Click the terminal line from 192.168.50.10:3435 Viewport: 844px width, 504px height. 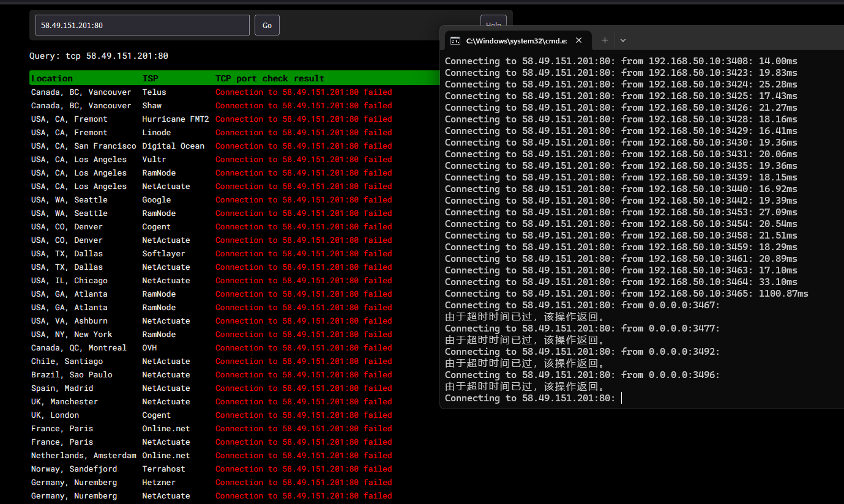tap(621, 166)
